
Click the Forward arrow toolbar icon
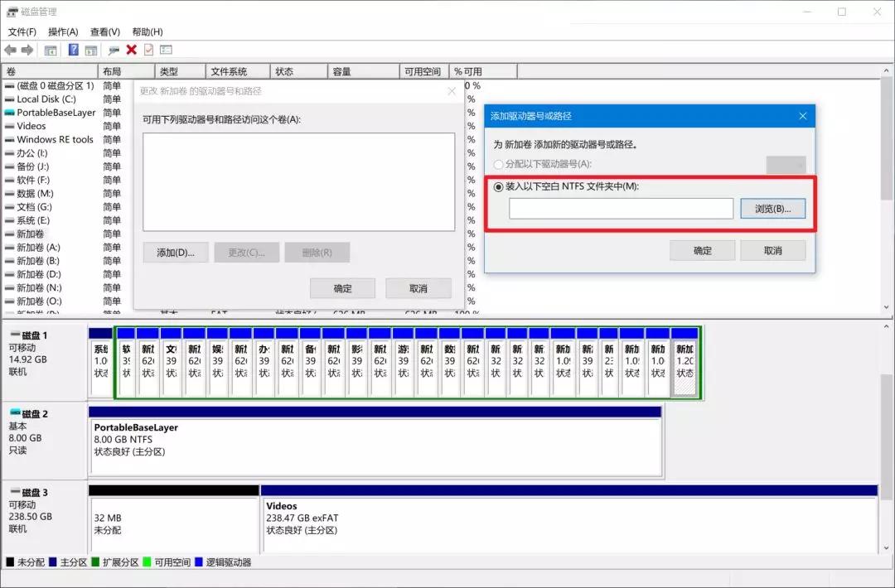(x=27, y=50)
